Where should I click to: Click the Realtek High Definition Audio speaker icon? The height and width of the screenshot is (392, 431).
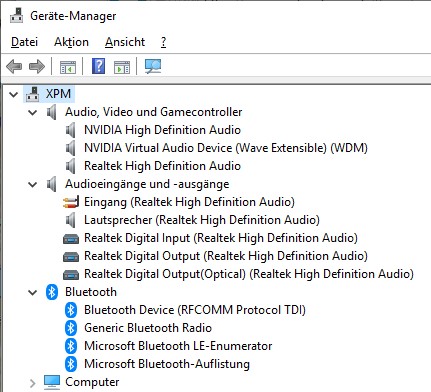click(70, 166)
